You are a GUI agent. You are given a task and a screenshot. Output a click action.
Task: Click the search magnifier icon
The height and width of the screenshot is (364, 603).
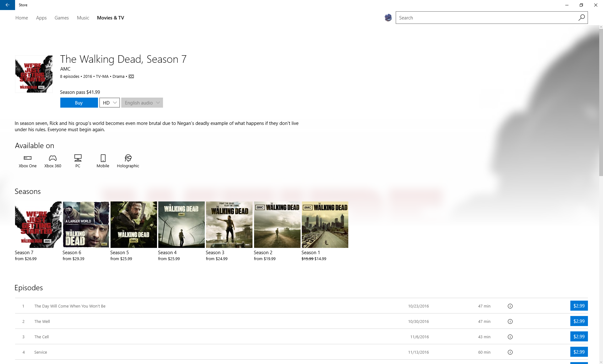click(x=581, y=18)
